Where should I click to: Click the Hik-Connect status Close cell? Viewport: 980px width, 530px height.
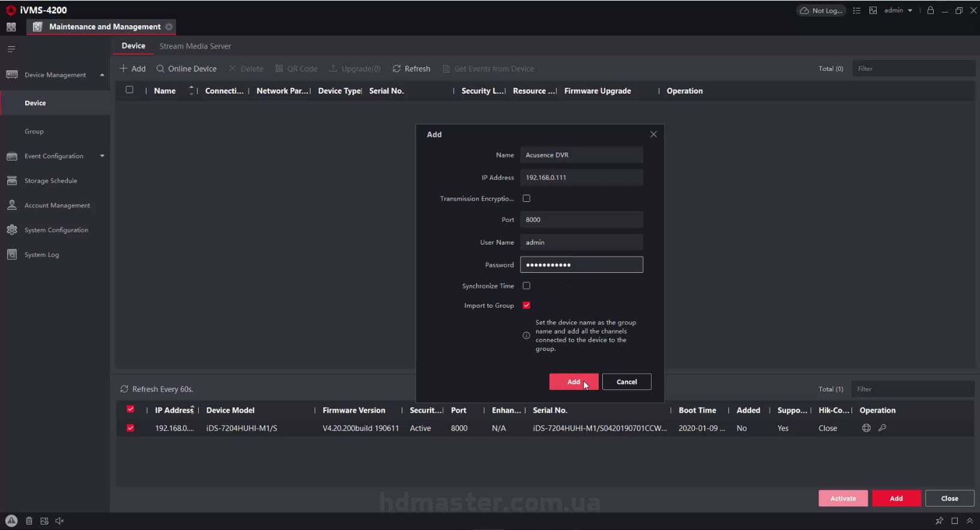point(827,428)
